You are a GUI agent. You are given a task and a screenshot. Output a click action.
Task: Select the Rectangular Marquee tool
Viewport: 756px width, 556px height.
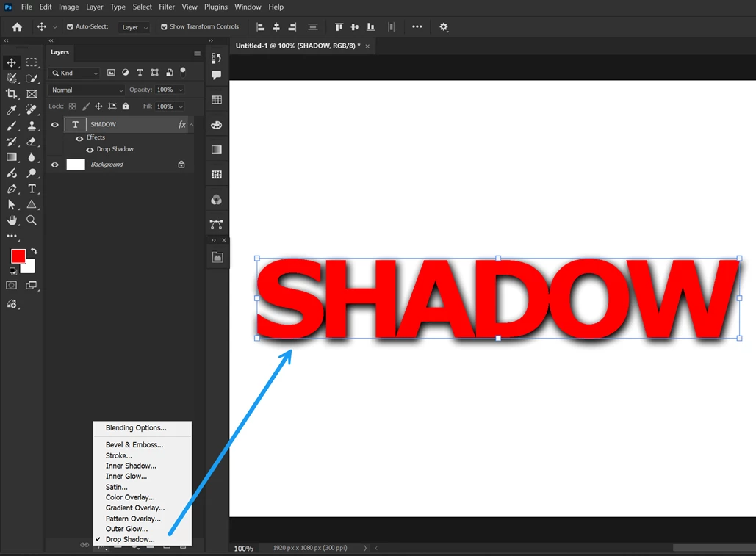pos(32,62)
